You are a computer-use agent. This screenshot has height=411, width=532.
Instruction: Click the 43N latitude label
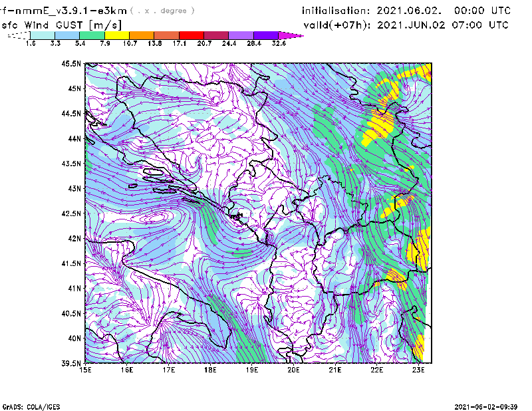(74, 188)
